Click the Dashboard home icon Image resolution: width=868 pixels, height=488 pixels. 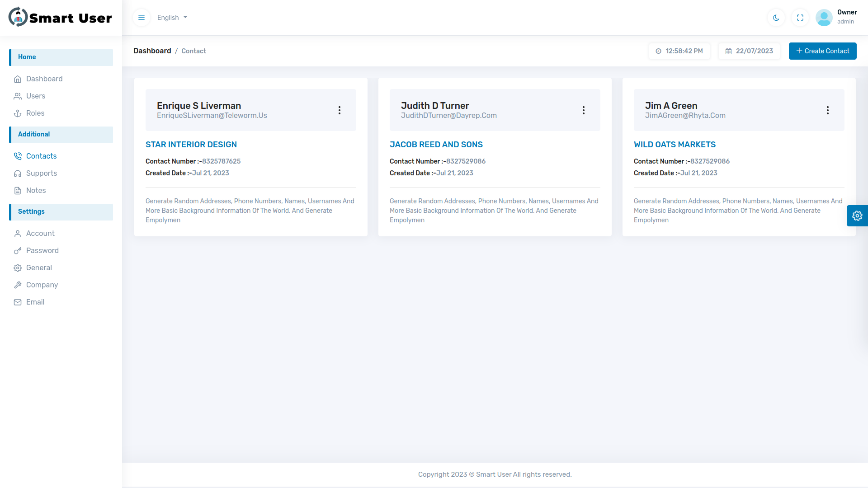[18, 79]
